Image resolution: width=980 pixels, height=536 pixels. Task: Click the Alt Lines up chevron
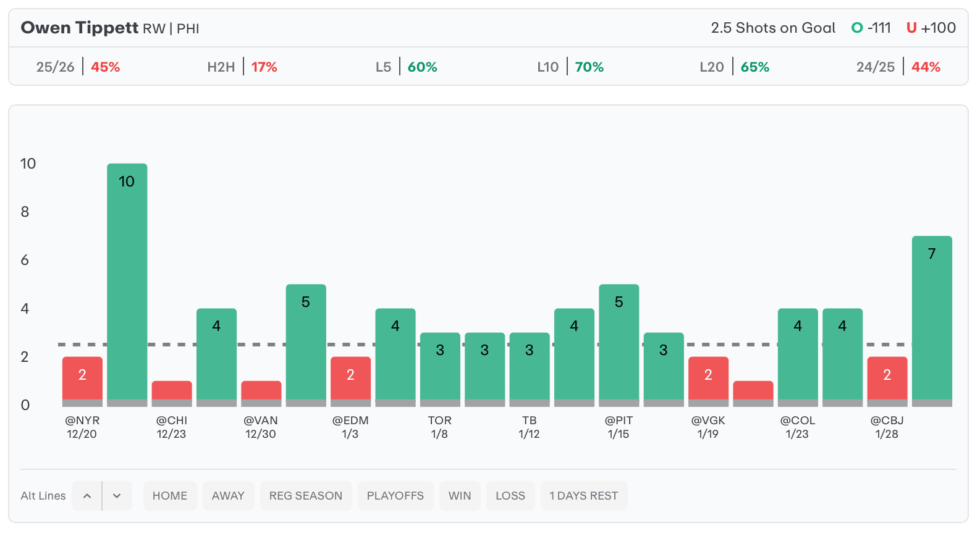coord(87,496)
